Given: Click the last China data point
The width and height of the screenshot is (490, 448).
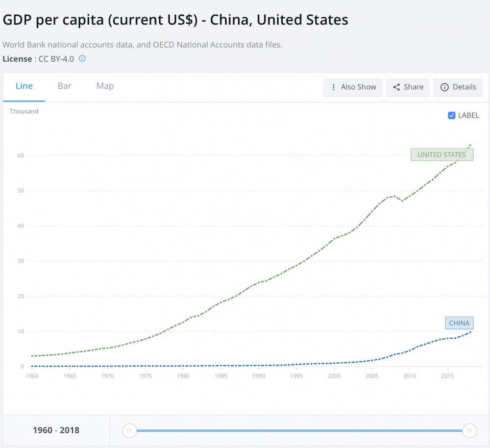Looking at the screenshot, I should [470, 332].
